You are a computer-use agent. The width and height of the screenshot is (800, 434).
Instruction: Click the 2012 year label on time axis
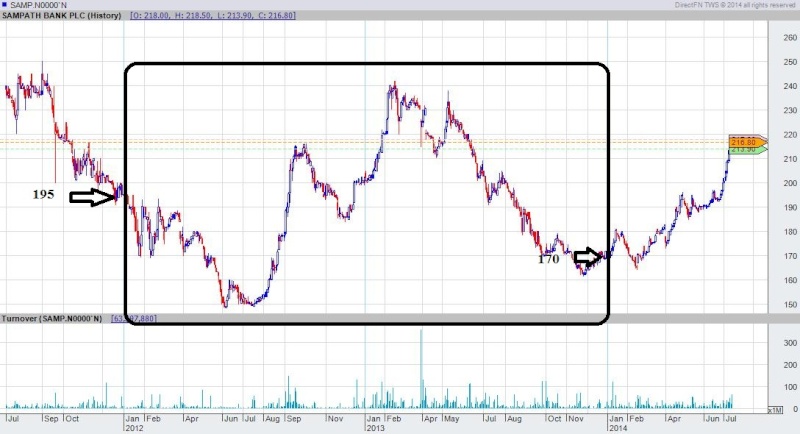coord(134,428)
